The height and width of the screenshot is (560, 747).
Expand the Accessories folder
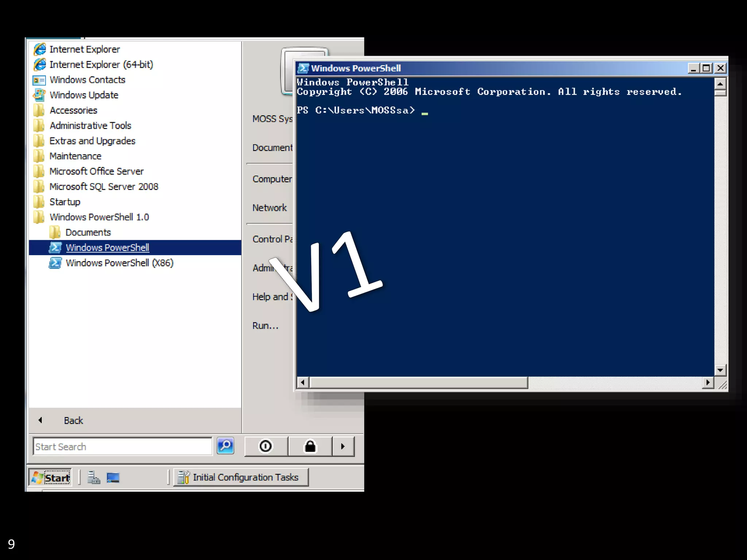73,110
